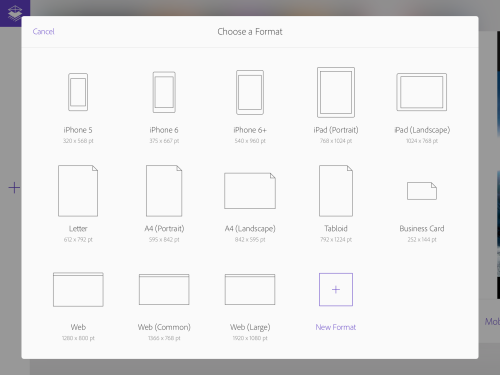Click the 842 x 595 pt size text
500x375 pixels.
250,239
